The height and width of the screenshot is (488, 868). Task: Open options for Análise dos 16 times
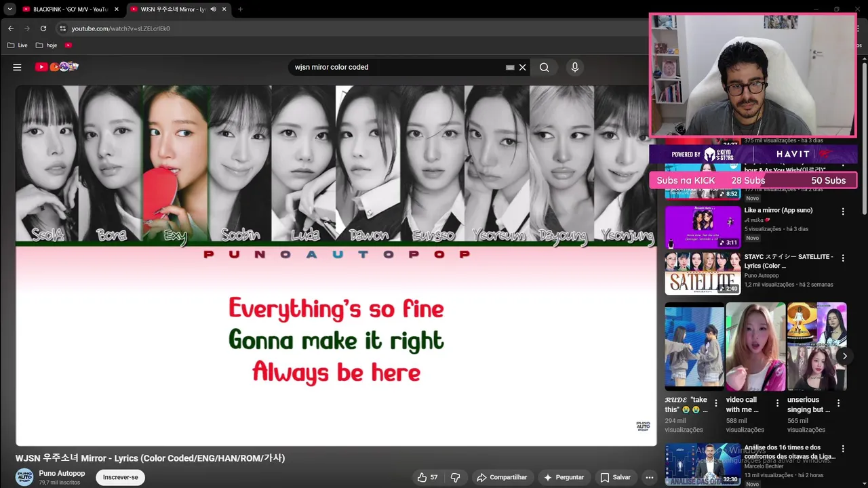(843, 449)
